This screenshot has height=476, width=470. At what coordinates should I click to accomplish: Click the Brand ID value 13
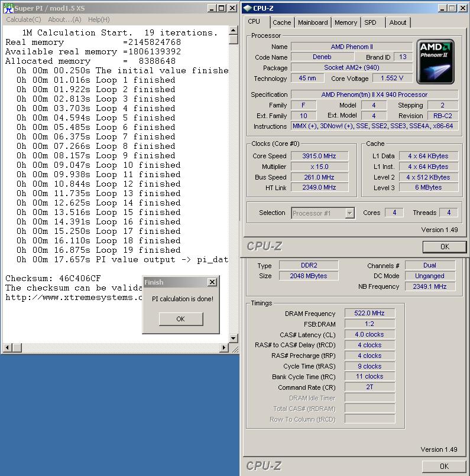point(403,57)
